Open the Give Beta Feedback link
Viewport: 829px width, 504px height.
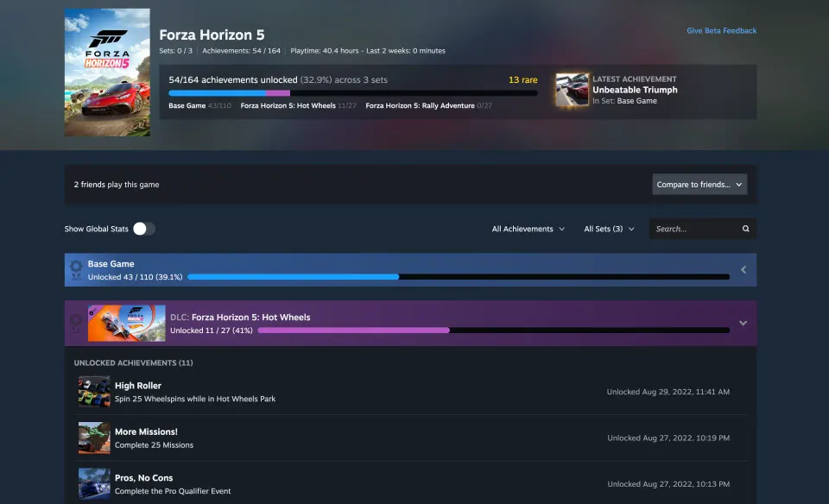coord(722,31)
